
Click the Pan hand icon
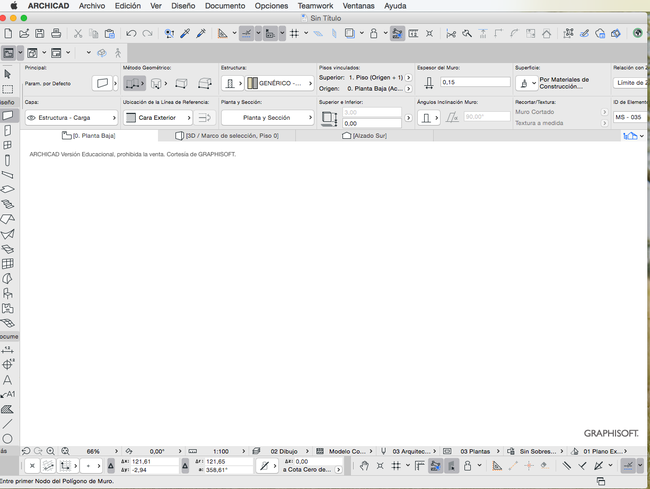pos(364,466)
